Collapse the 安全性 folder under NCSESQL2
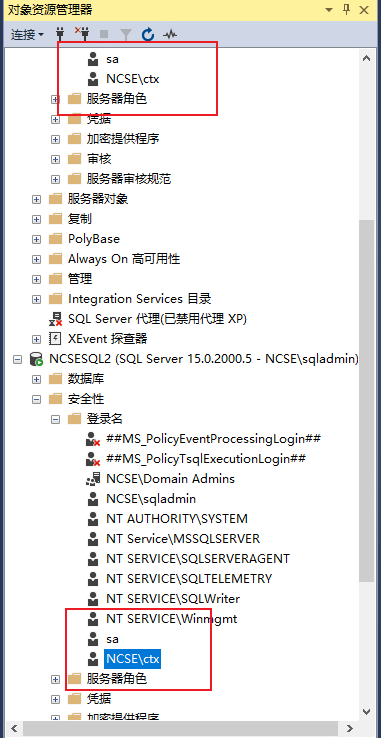 click(x=36, y=399)
